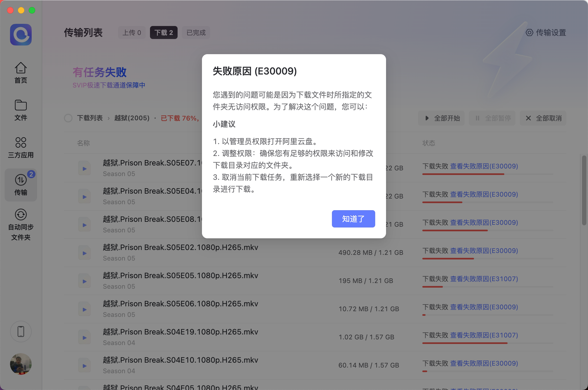This screenshot has width=588, height=390.
Task: Click size text 60.14 MB / 1.57 GB
Action: 369,365
